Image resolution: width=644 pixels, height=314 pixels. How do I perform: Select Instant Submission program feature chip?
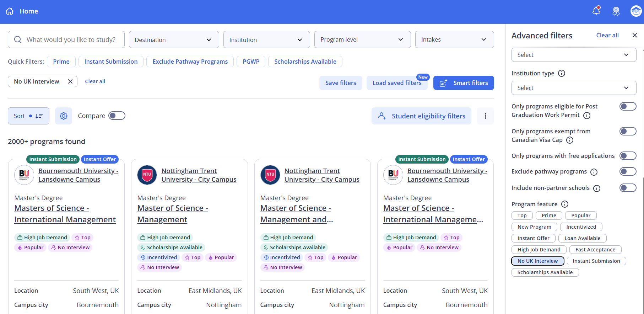coord(596,261)
